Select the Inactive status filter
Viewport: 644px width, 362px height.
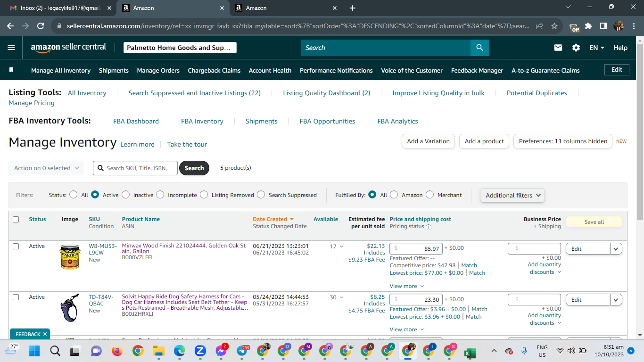pyautogui.click(x=125, y=195)
